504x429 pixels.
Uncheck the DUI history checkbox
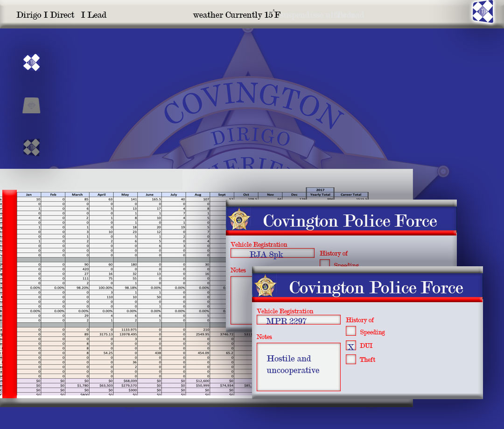(x=351, y=346)
